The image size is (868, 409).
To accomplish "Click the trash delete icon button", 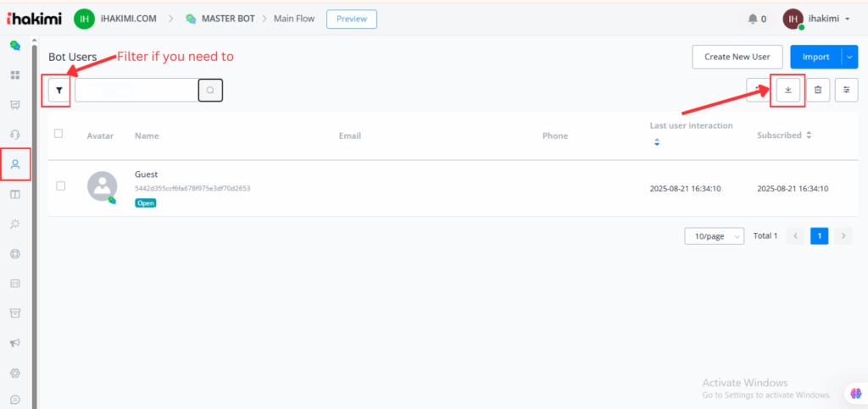I will tap(817, 90).
